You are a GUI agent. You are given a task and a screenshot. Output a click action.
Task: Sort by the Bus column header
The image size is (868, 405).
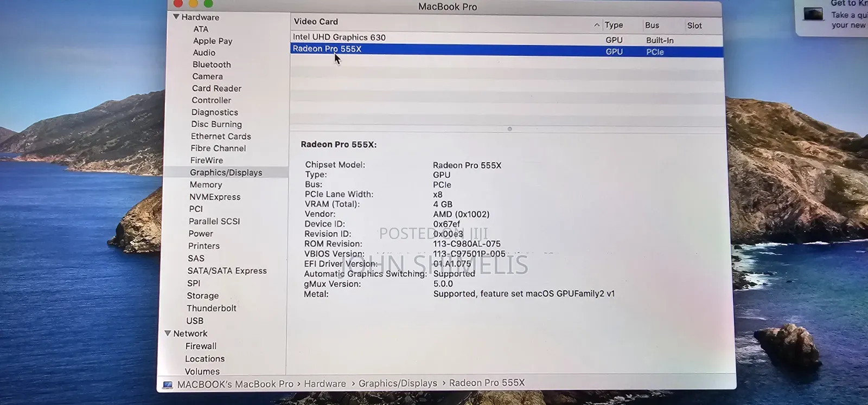652,25
